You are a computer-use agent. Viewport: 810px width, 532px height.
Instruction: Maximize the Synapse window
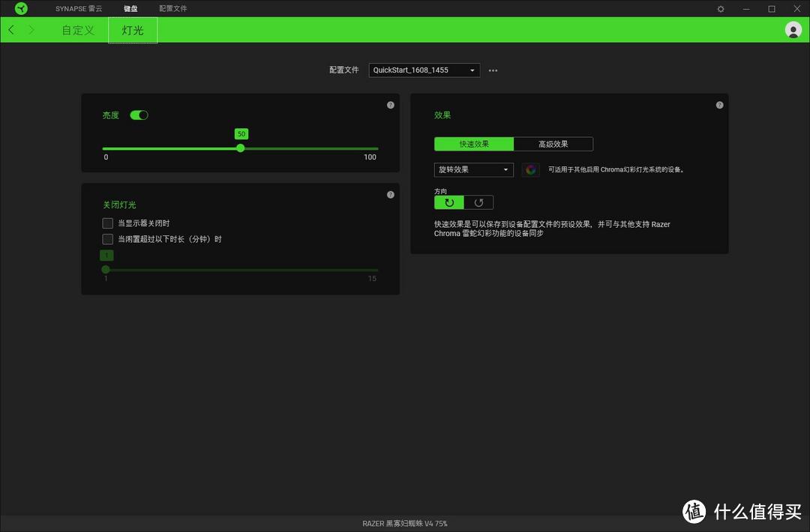point(772,9)
